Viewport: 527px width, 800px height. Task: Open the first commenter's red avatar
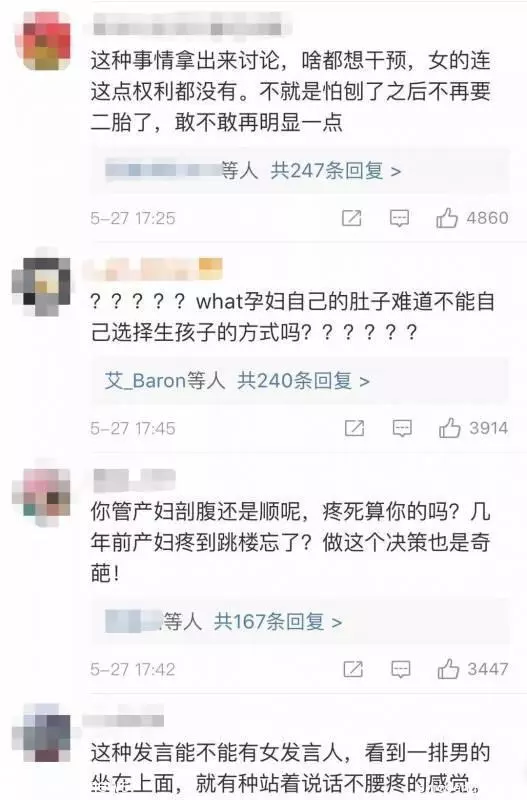(x=47, y=41)
